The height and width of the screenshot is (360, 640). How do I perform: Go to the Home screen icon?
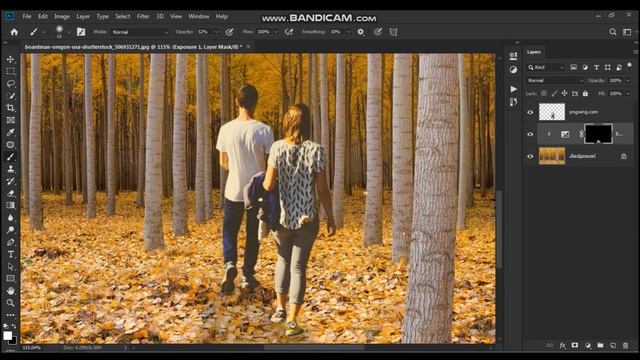14,32
